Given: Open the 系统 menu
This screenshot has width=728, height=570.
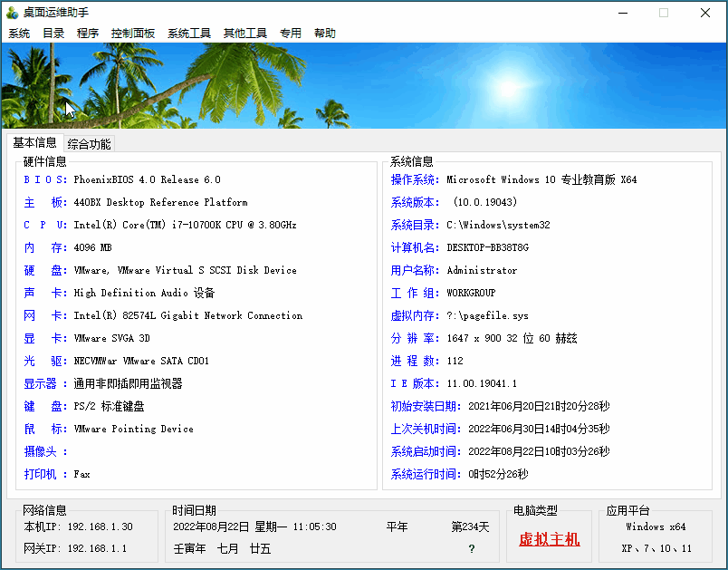Looking at the screenshot, I should [x=19, y=33].
